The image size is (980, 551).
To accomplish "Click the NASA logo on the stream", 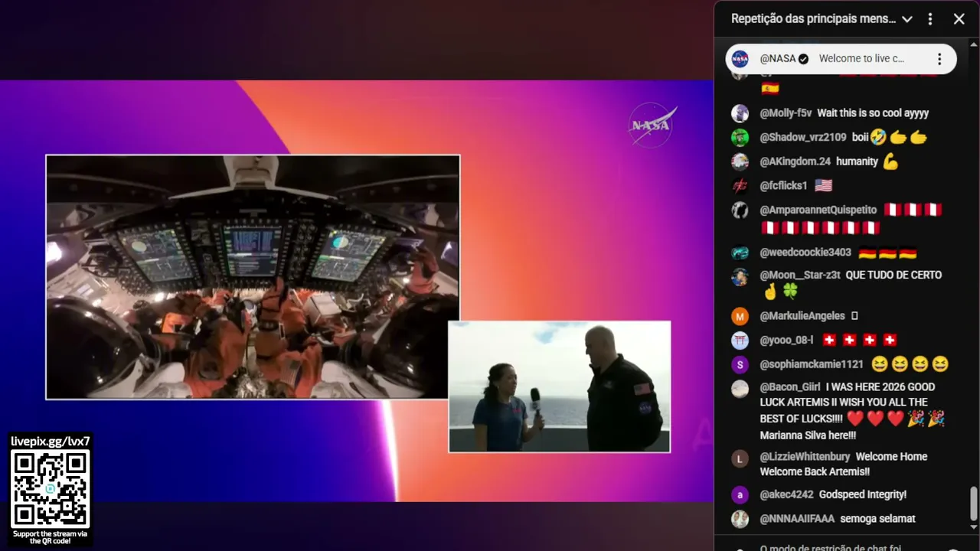I will (652, 125).
